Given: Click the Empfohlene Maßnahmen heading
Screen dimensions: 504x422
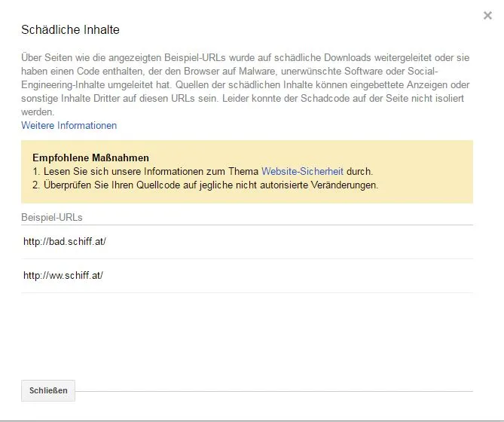Looking at the screenshot, I should (90, 157).
